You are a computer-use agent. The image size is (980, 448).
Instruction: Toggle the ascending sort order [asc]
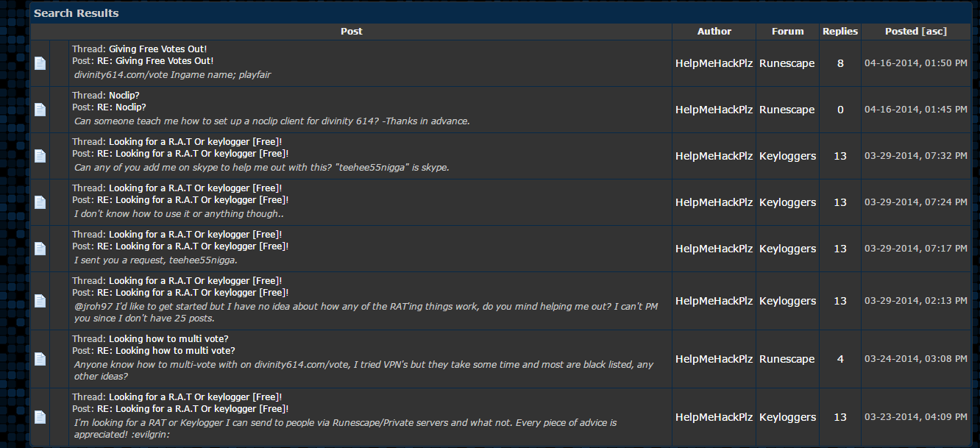pos(934,32)
